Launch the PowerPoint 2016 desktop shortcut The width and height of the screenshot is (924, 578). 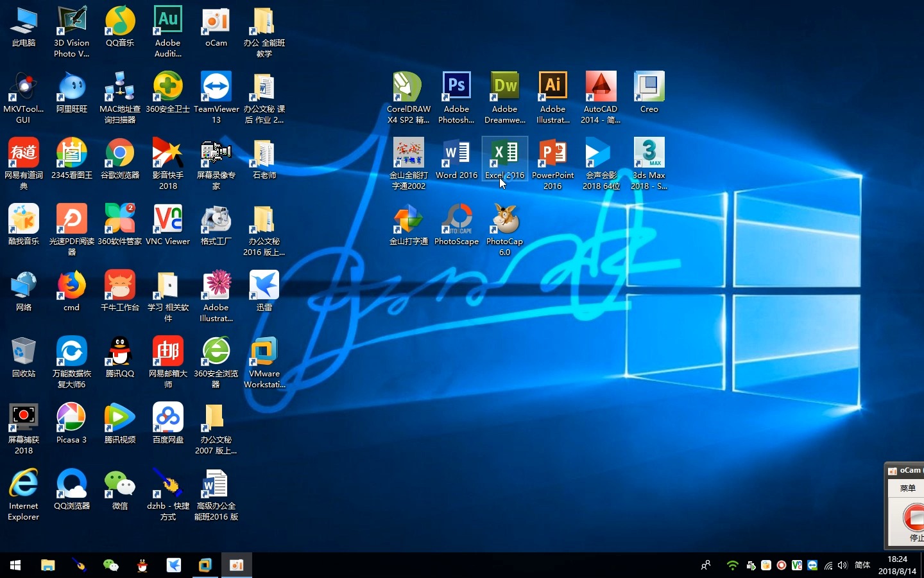(x=552, y=163)
